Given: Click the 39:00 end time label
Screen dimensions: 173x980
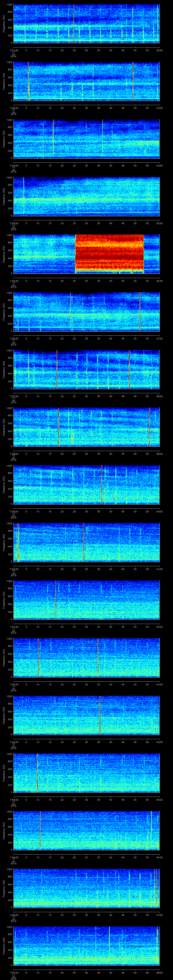Looking at the screenshot, I should [x=159, y=454].
